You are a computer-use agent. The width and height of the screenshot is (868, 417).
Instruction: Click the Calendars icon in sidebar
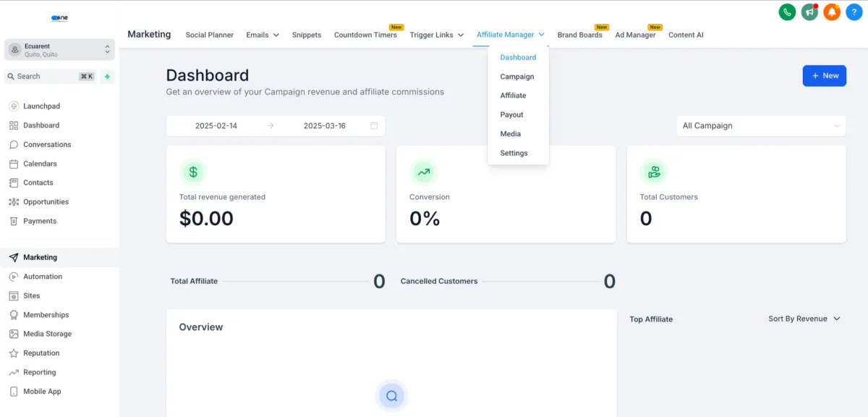14,164
